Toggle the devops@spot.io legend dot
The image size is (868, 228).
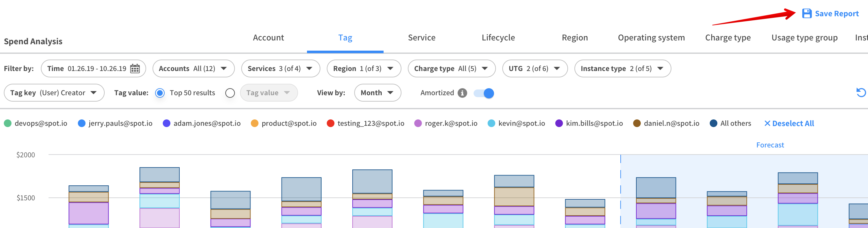(8, 124)
